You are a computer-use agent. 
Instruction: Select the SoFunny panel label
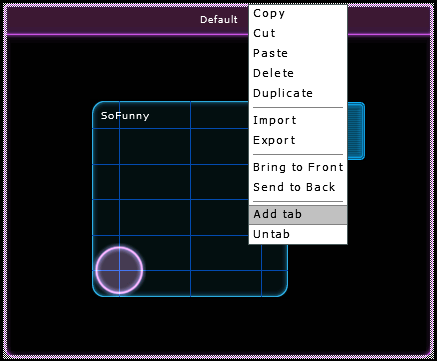pyautogui.click(x=125, y=116)
